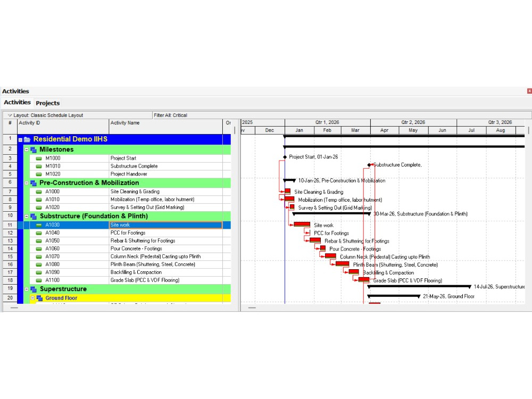This screenshot has height=399, width=532.
Task: Select the Project Handover activity name cell
Action: point(165,174)
